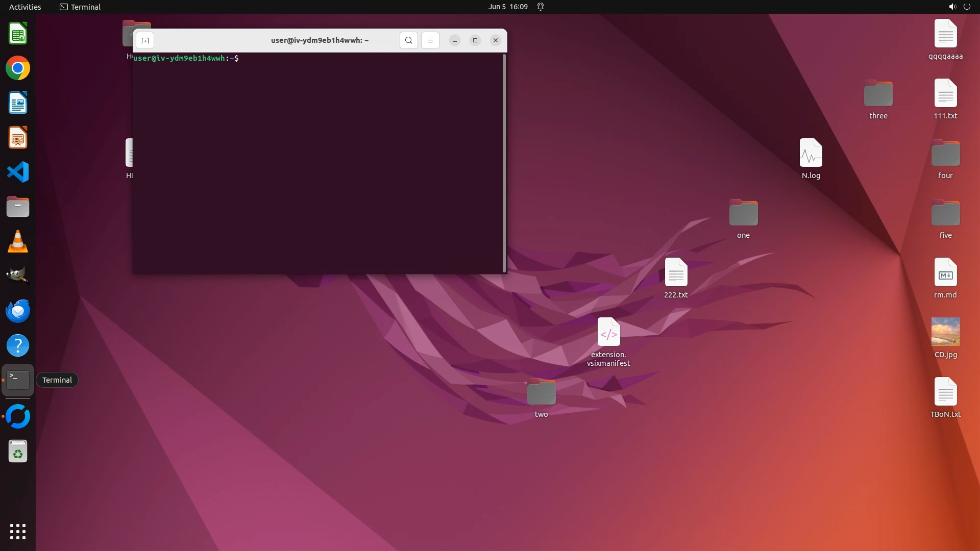Open the date and time calendar menu
The height and width of the screenshot is (551, 980).
pos(507,7)
